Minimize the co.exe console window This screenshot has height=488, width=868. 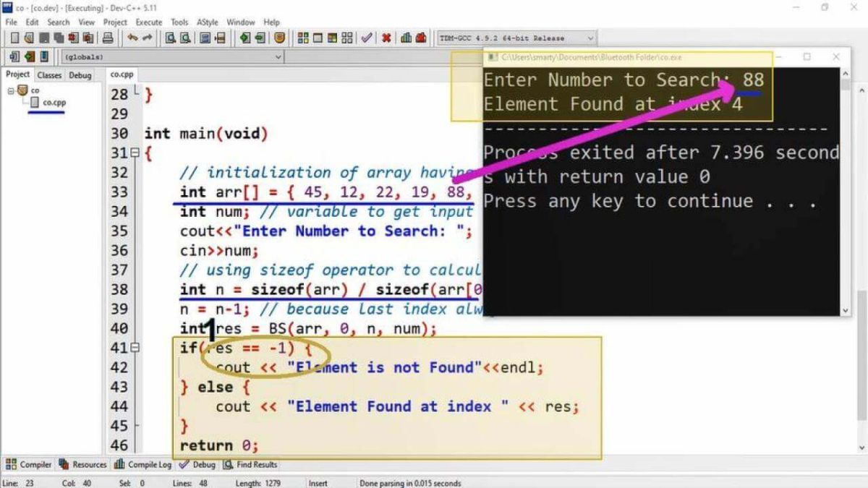pos(778,57)
